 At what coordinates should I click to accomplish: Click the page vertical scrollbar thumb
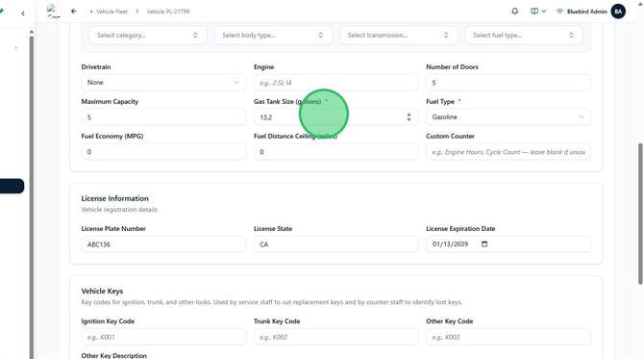pos(640,214)
